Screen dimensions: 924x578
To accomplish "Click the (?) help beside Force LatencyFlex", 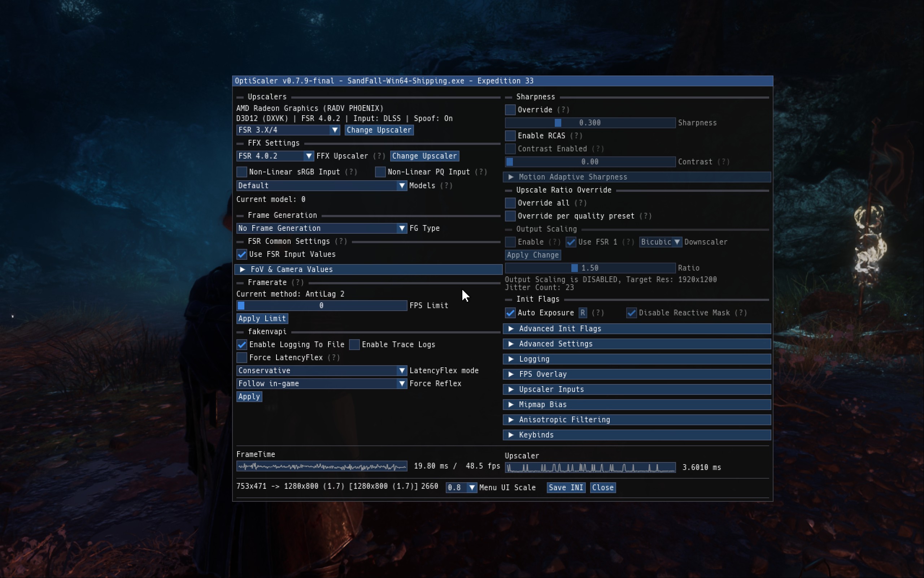I will 334,357.
